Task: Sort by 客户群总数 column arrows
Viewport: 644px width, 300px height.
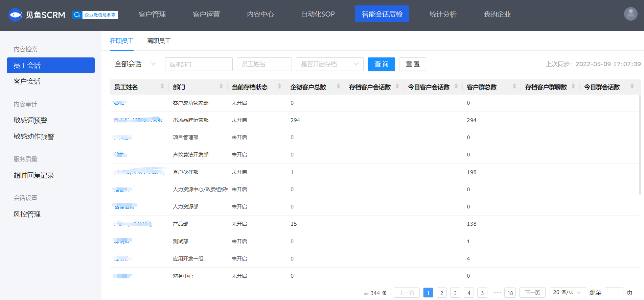Action: [514, 86]
